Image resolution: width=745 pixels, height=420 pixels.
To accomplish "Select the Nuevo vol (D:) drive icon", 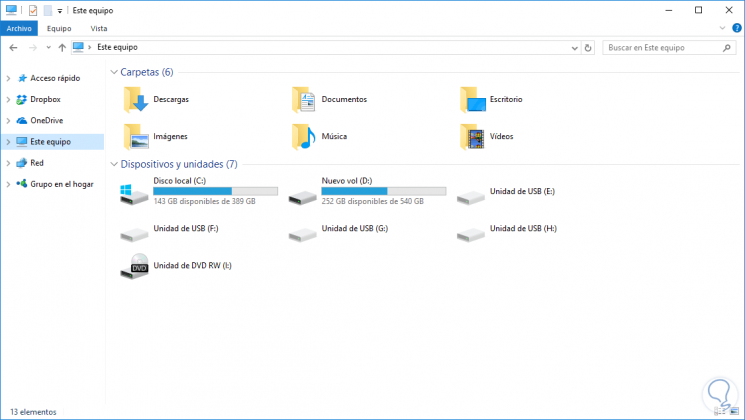I will click(x=303, y=197).
